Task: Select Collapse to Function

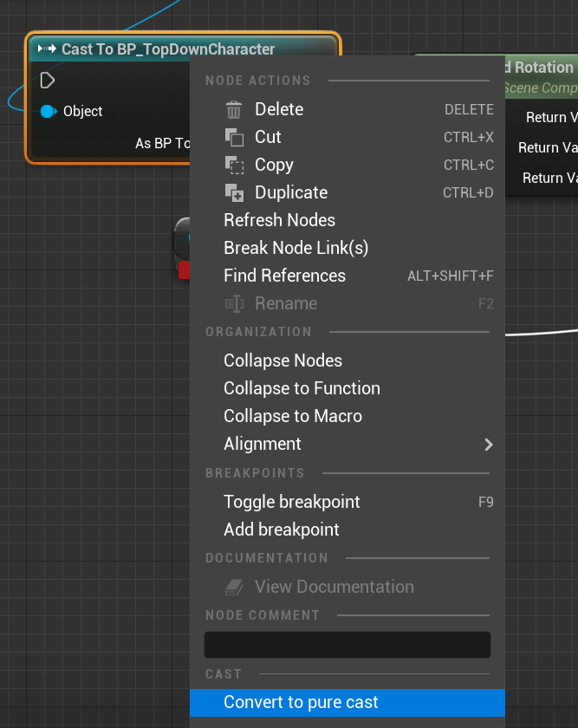Action: (302, 388)
